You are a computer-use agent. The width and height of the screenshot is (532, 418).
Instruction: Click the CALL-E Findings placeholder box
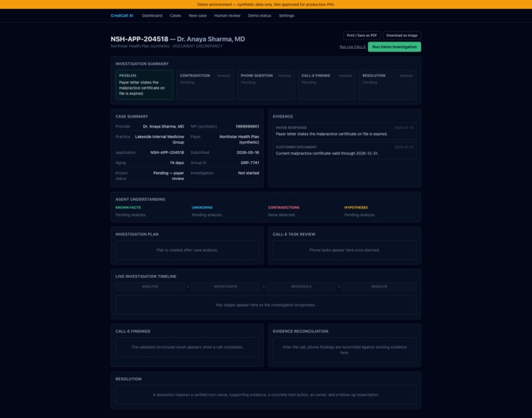point(187,347)
